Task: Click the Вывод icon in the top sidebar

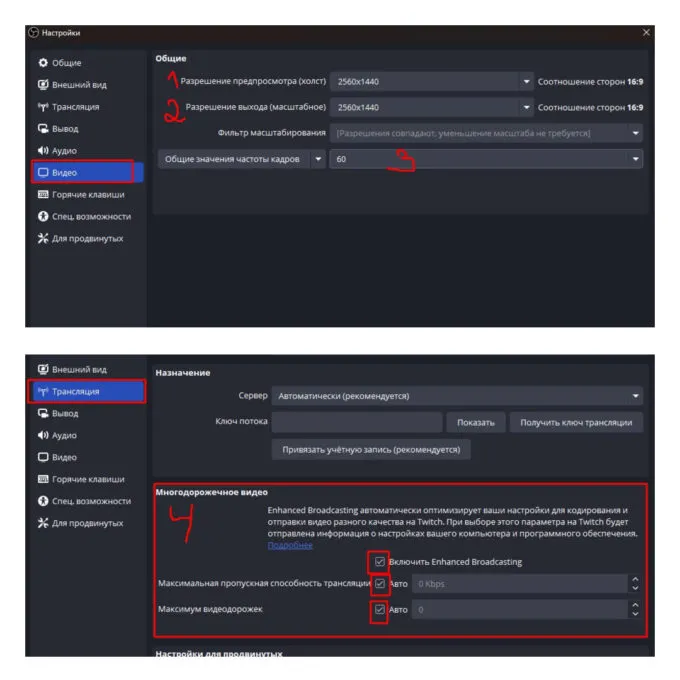Action: (42, 129)
